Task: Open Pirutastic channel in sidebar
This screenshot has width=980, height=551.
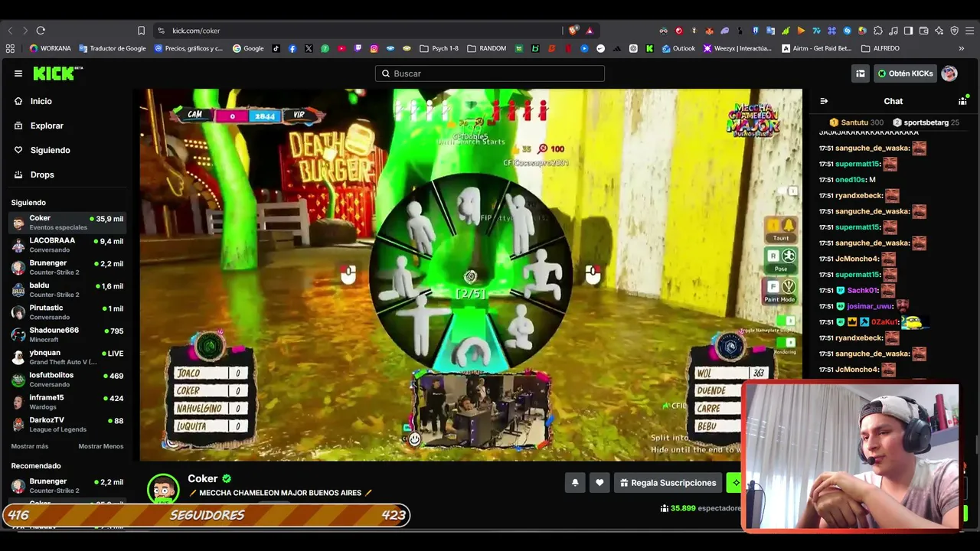Action: (67, 312)
